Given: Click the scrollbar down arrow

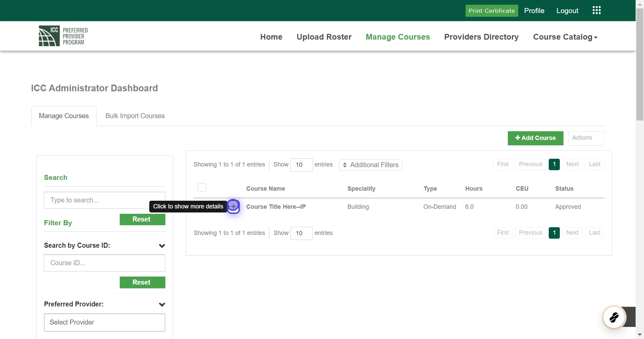Looking at the screenshot, I should [x=640, y=335].
